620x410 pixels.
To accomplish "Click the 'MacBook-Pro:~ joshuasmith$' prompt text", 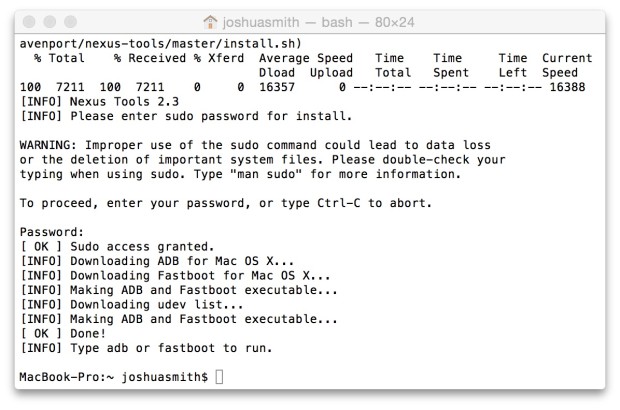I will pos(114,377).
